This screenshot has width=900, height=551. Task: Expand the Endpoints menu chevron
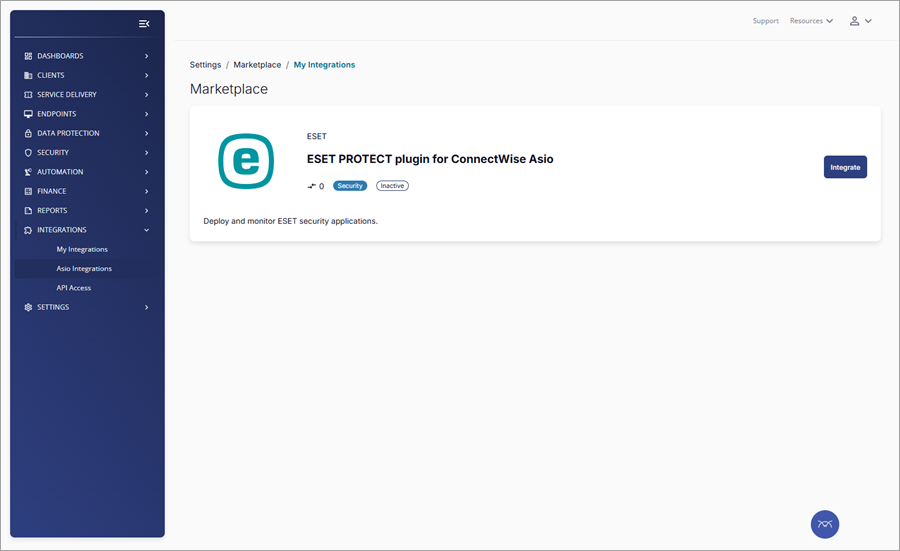(x=146, y=114)
